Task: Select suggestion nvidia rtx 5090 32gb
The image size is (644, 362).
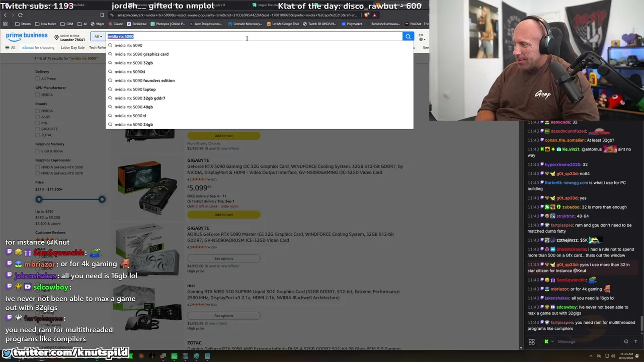Action: [x=133, y=63]
